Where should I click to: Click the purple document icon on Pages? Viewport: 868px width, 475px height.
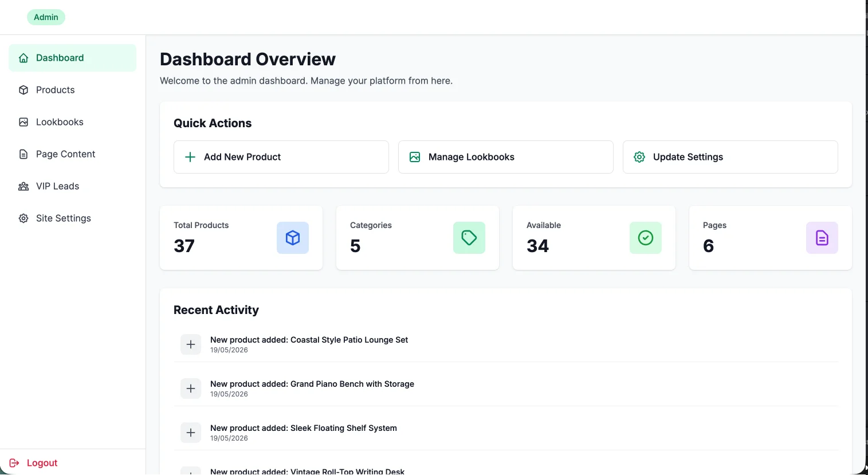click(822, 238)
